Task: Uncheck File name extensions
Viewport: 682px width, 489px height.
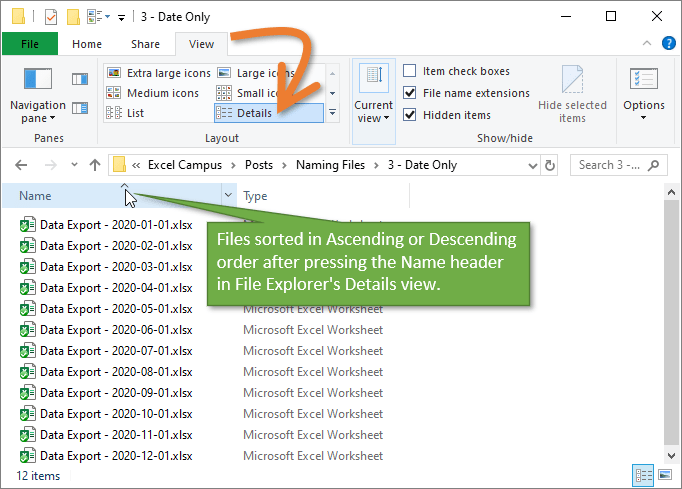Action: click(x=410, y=93)
